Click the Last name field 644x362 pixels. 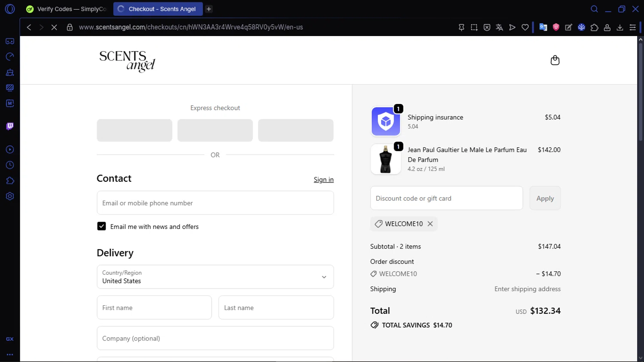[276, 307]
